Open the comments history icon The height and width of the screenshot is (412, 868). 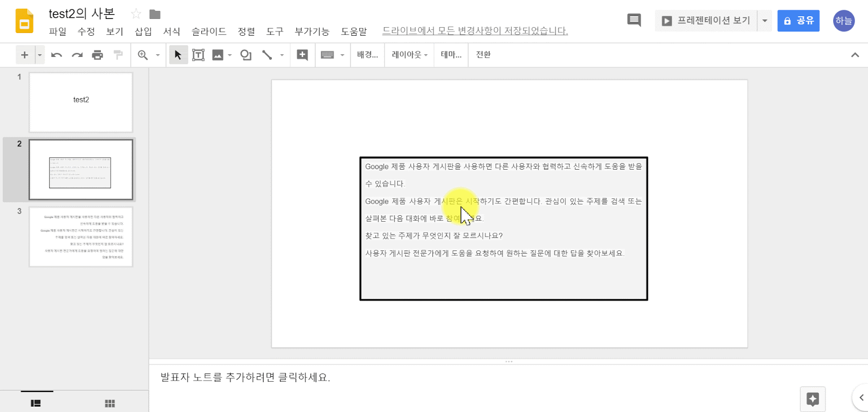(634, 21)
